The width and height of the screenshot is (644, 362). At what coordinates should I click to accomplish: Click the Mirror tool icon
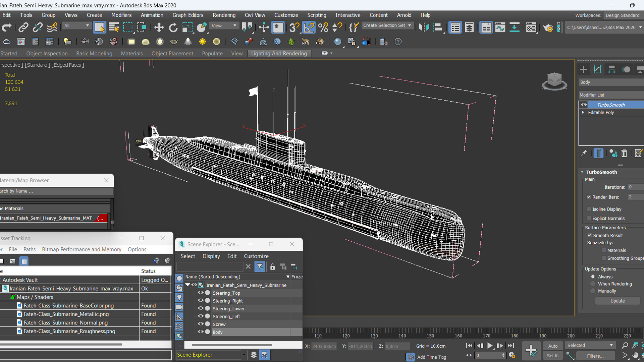(x=424, y=27)
